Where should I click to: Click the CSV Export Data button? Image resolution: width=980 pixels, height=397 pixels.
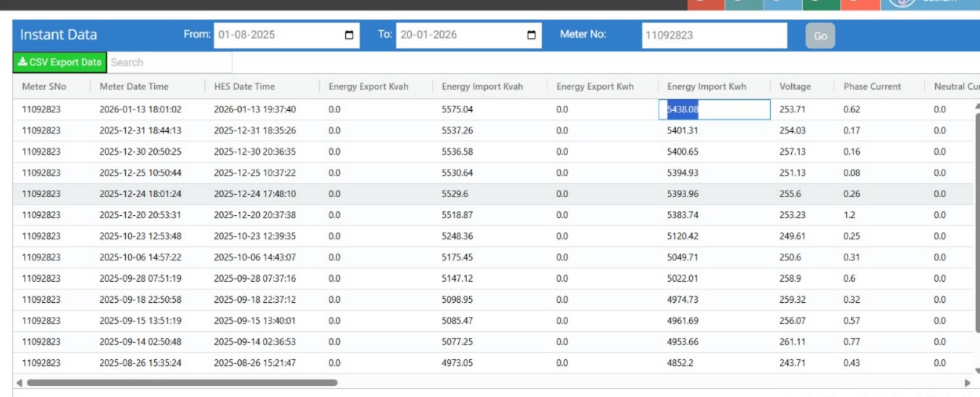click(60, 62)
